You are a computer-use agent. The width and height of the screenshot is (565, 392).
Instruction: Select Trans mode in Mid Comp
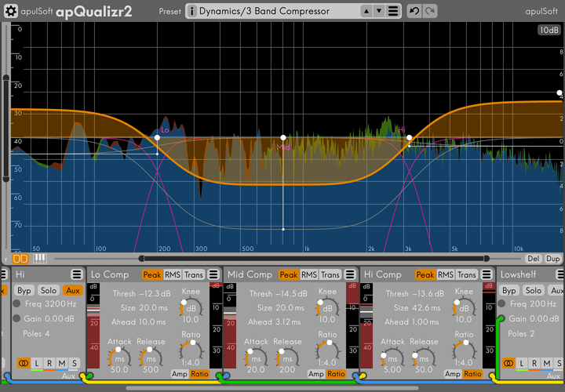(x=330, y=274)
